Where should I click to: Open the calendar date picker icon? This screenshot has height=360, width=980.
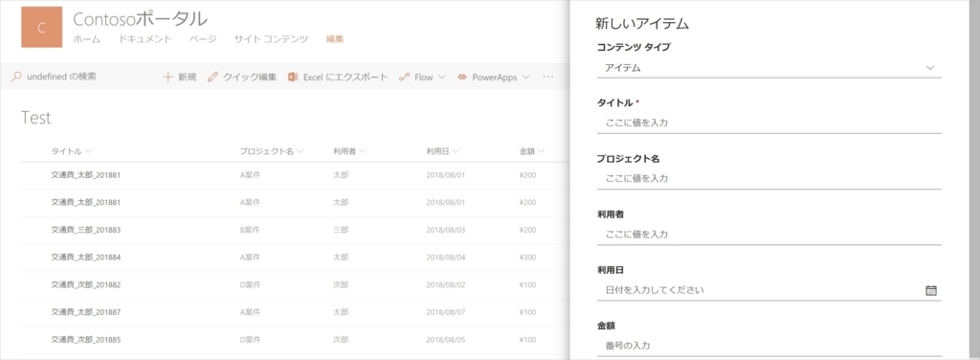coord(930,290)
